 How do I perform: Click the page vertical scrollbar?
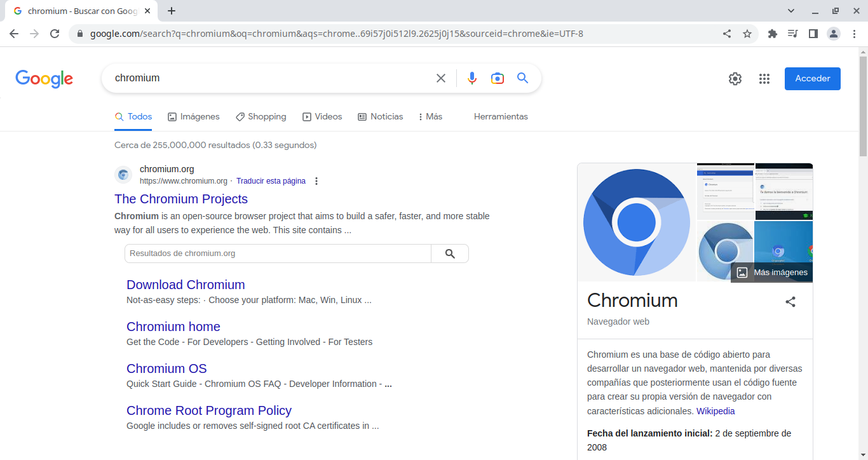click(863, 106)
